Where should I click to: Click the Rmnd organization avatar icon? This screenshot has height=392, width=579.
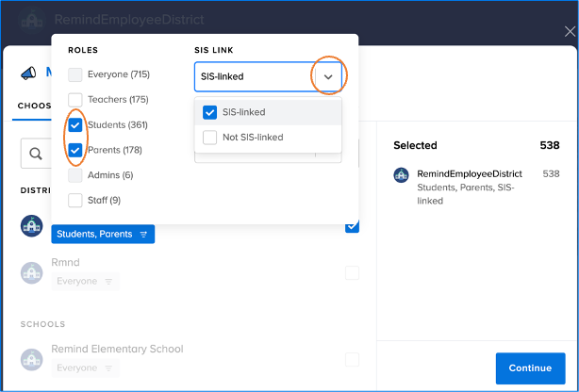(x=32, y=272)
